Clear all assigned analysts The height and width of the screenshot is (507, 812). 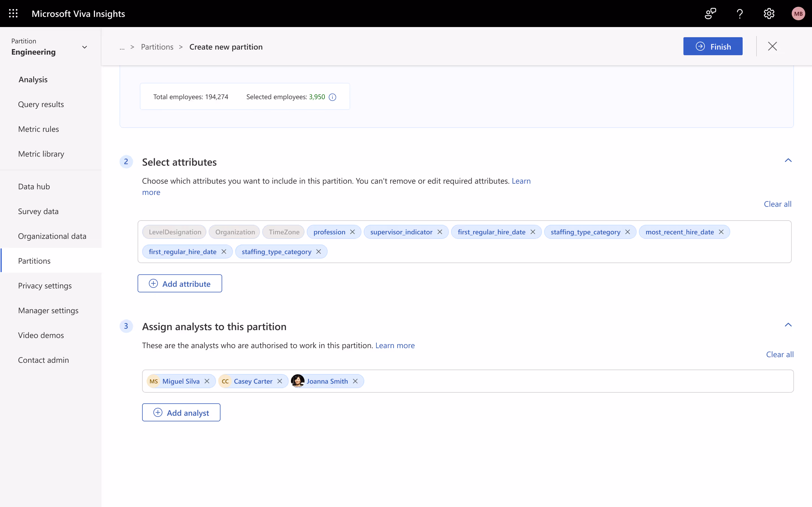point(780,354)
